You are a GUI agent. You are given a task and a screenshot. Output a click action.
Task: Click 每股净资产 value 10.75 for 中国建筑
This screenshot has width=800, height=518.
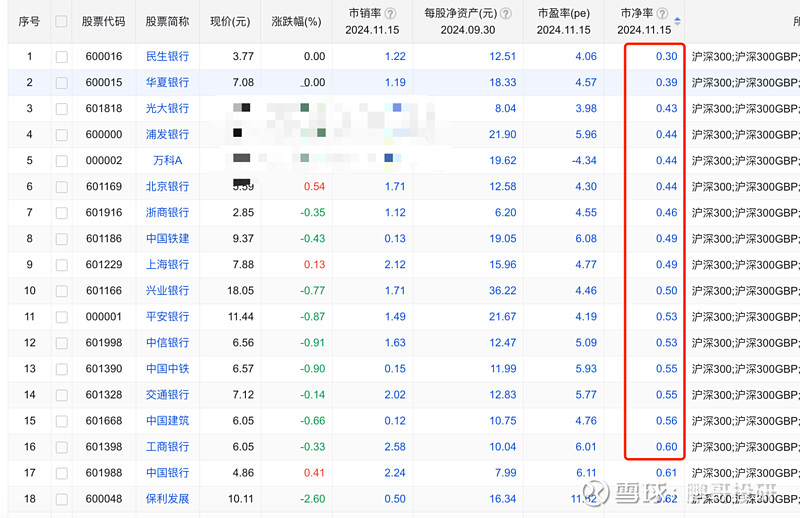[x=503, y=421]
